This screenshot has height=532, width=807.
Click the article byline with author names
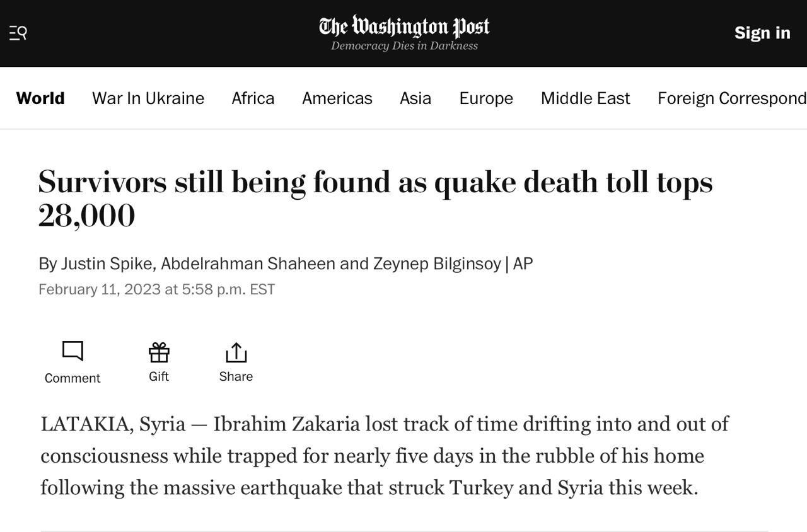click(x=286, y=263)
